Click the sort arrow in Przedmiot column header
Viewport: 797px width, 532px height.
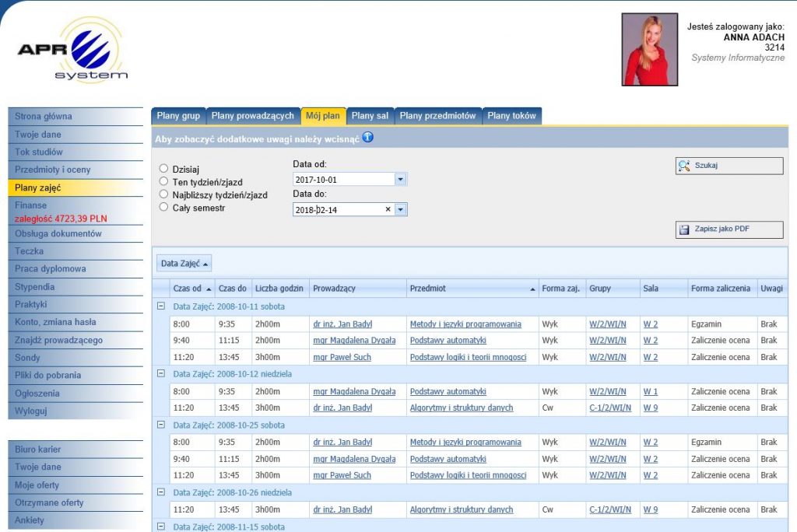[x=532, y=289]
